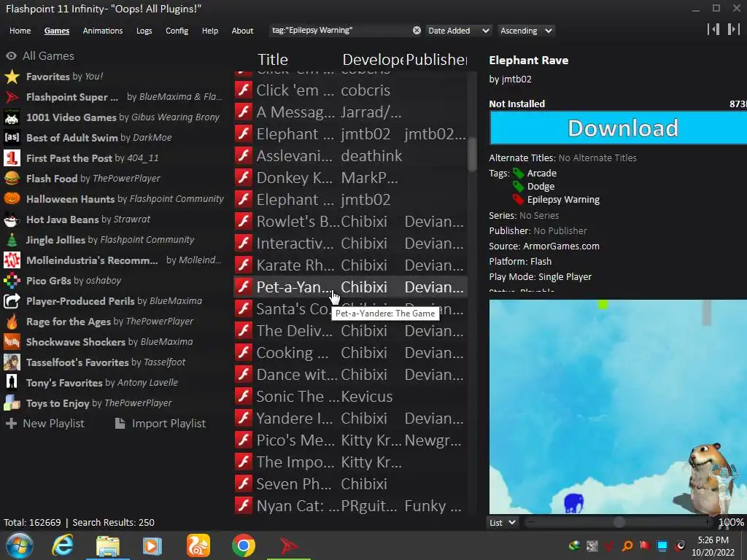747x560 pixels.
Task: Click the New Playlist button
Action: coord(44,424)
